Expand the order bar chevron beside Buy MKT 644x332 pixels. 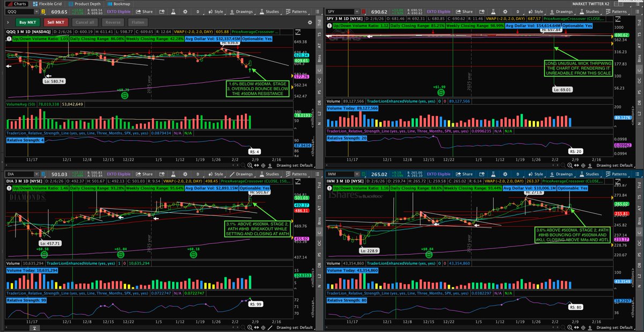click(x=8, y=23)
